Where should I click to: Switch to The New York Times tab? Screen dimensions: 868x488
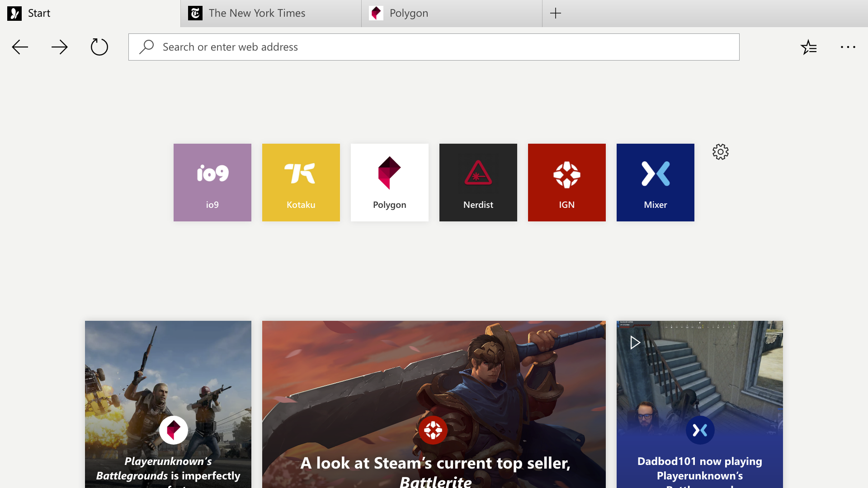coord(271,13)
